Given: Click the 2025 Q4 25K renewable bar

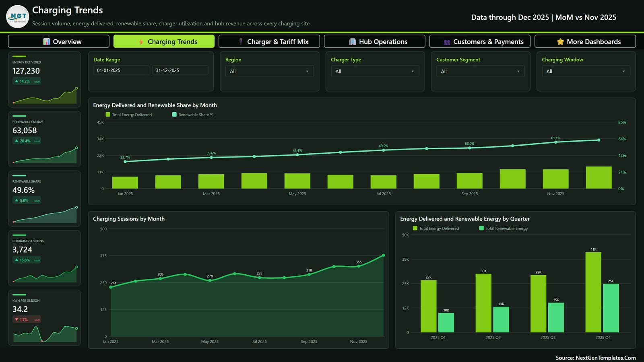Looking at the screenshot, I should (611, 308).
